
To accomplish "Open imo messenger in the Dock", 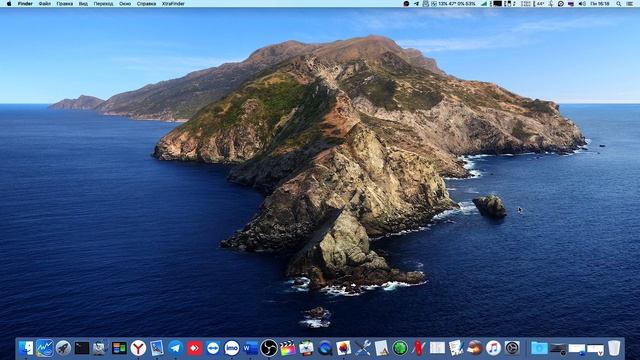I will pyautogui.click(x=232, y=348).
